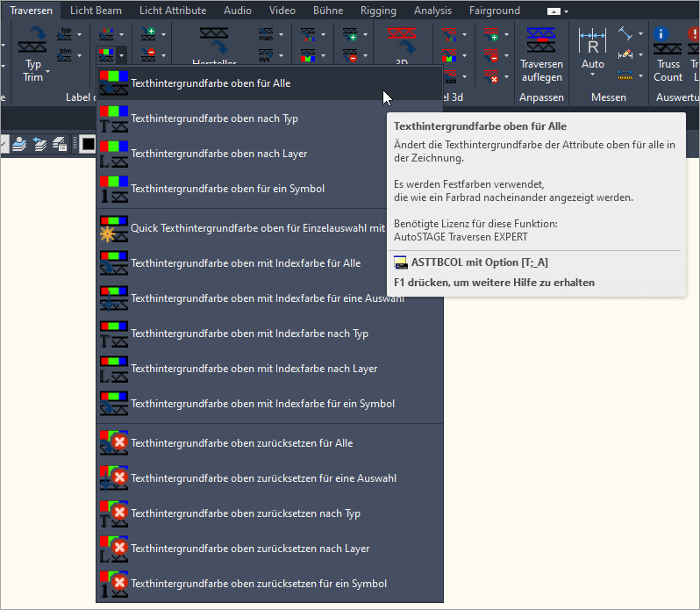Choose Texthintergrundfarbe oben nach Layer

(218, 154)
